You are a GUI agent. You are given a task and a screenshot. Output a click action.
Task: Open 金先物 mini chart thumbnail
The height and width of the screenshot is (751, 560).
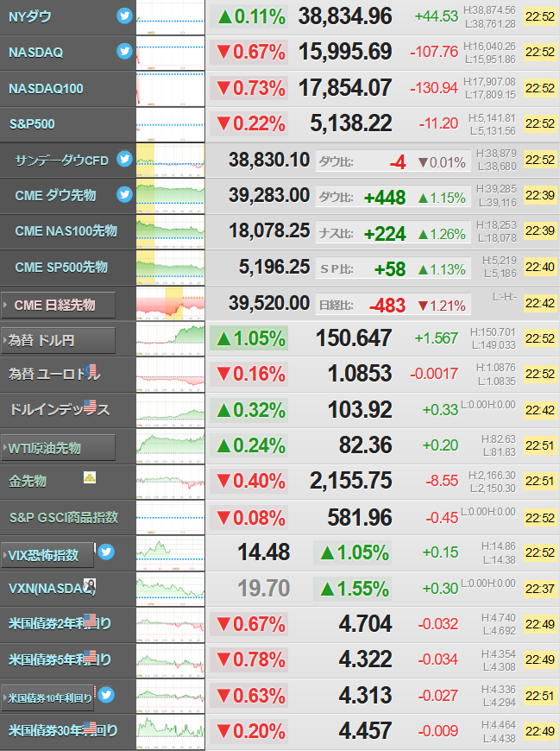pyautogui.click(x=170, y=482)
